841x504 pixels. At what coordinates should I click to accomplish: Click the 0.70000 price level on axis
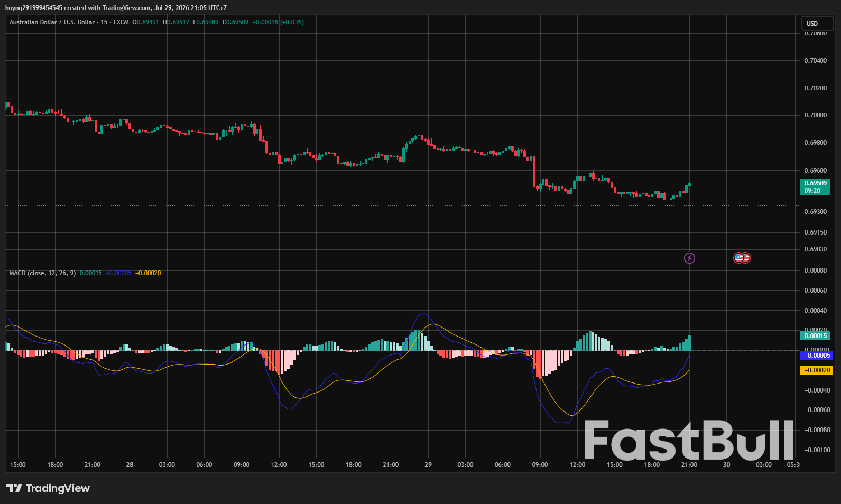[x=816, y=115]
